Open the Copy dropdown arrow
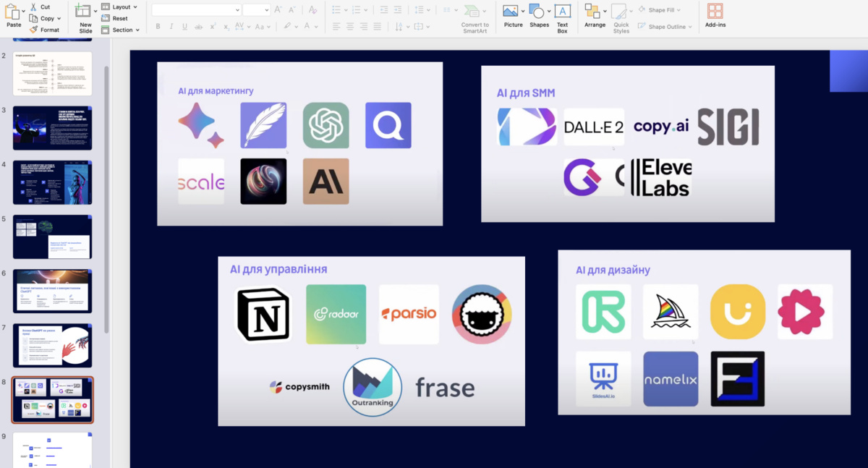 (59, 18)
